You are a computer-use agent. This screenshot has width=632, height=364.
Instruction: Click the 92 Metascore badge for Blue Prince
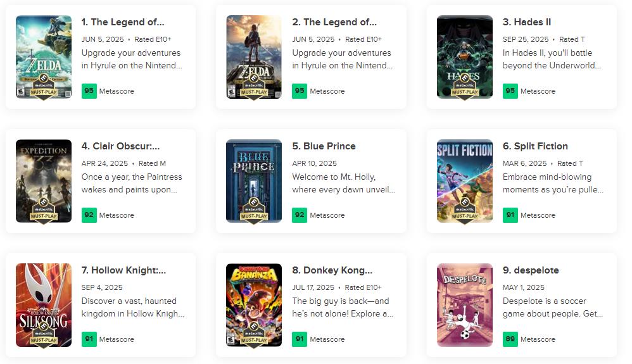tap(299, 215)
